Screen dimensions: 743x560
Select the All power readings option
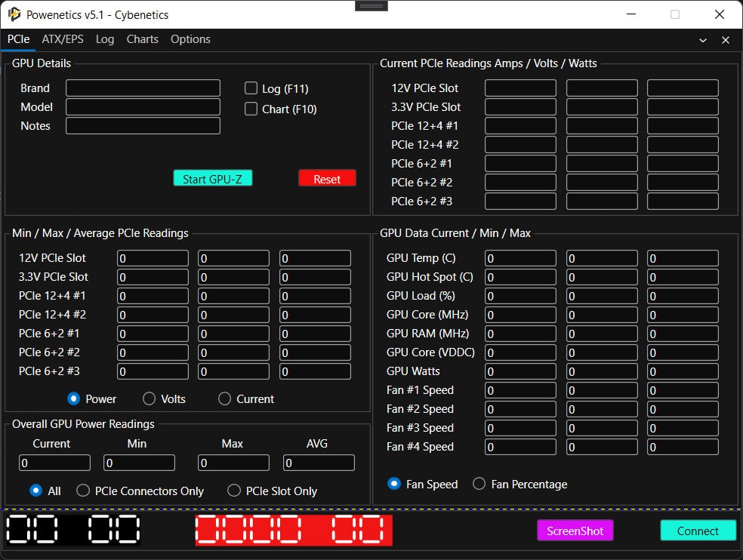[35, 491]
